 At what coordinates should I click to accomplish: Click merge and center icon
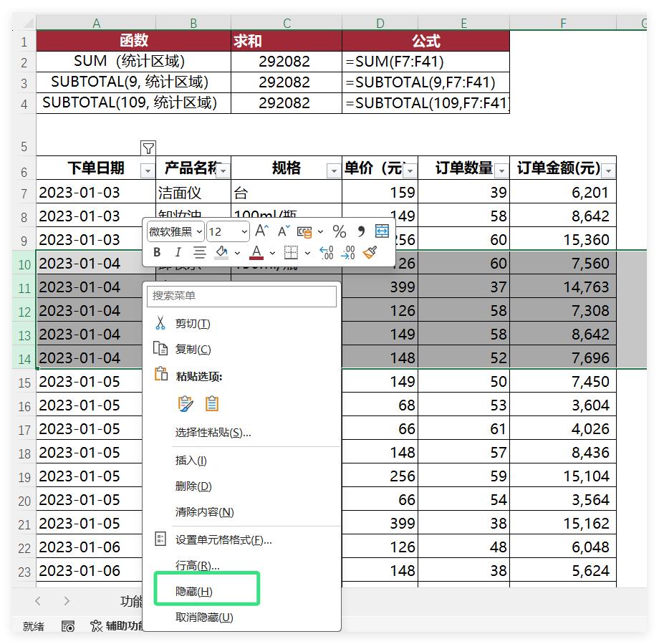pos(382,231)
